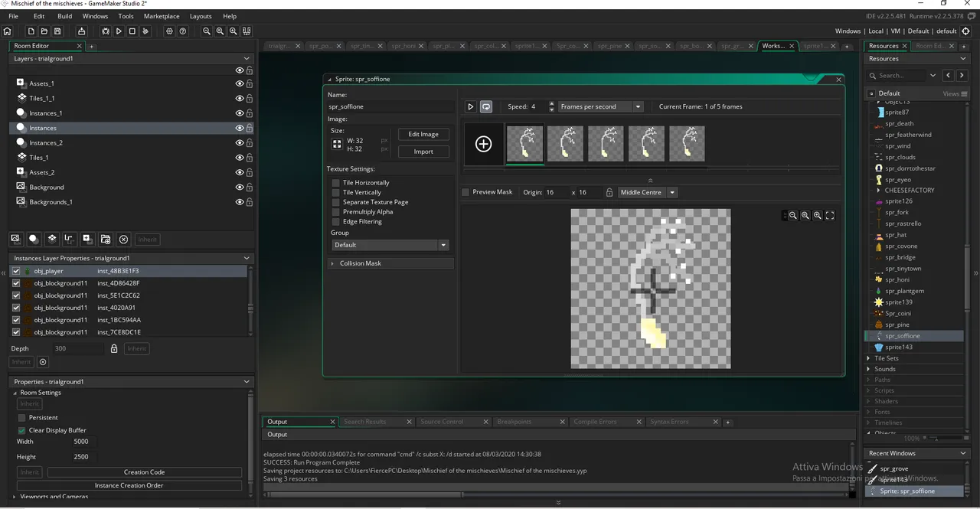Create a new tile layer
The width and height of the screenshot is (980, 509).
[51, 239]
